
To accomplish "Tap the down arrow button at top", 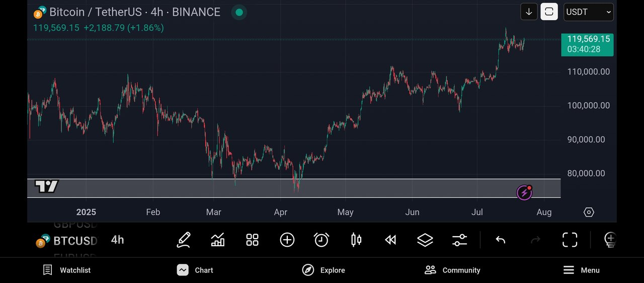I will coord(529,12).
